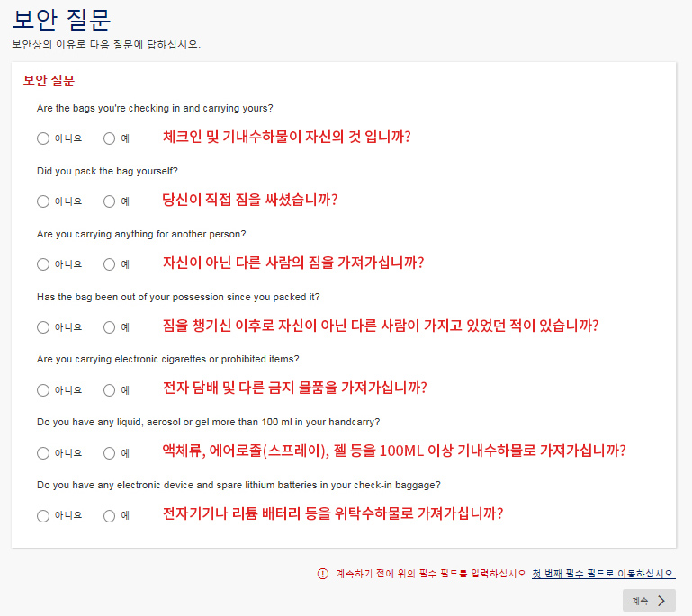Screen dimensions: 692x616
Task: Select 아니요 for 'Are the bags you're checking in' question
Action: pyautogui.click(x=43, y=138)
